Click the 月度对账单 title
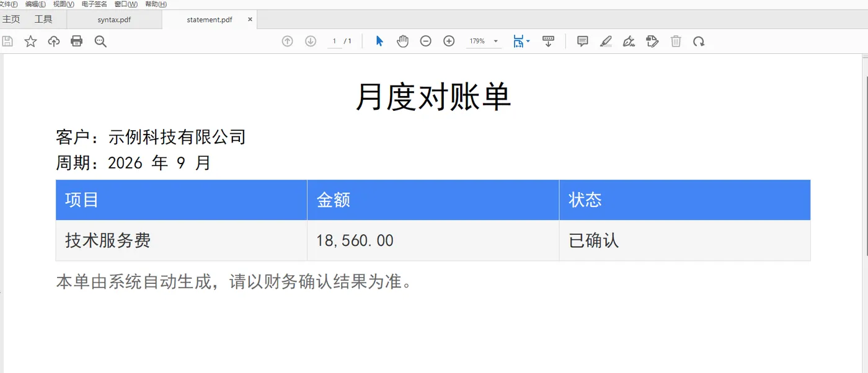This screenshot has width=868, height=373. coord(433,97)
